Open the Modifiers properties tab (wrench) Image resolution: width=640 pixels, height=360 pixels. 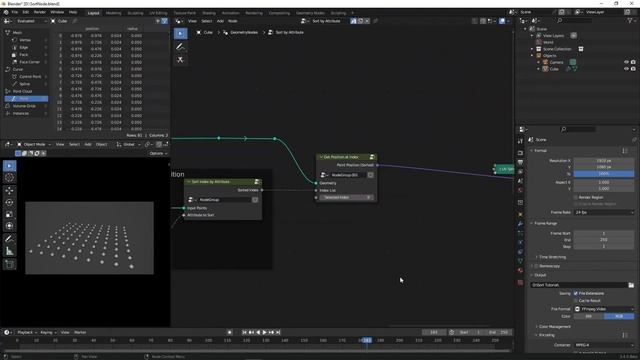pyautogui.click(x=520, y=224)
